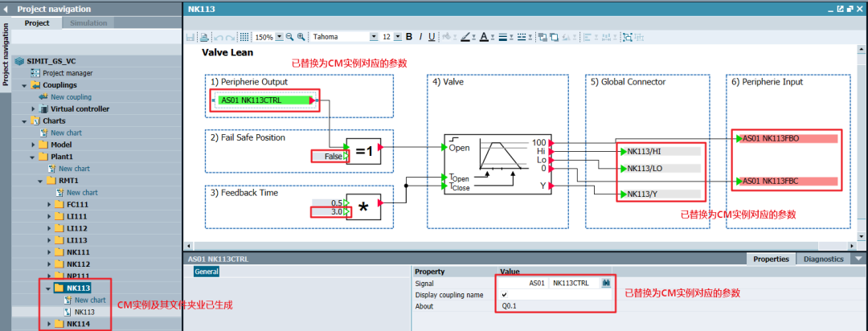868x331 pixels.
Task: Click the 3.0 feedback time input
Action: tap(328, 213)
